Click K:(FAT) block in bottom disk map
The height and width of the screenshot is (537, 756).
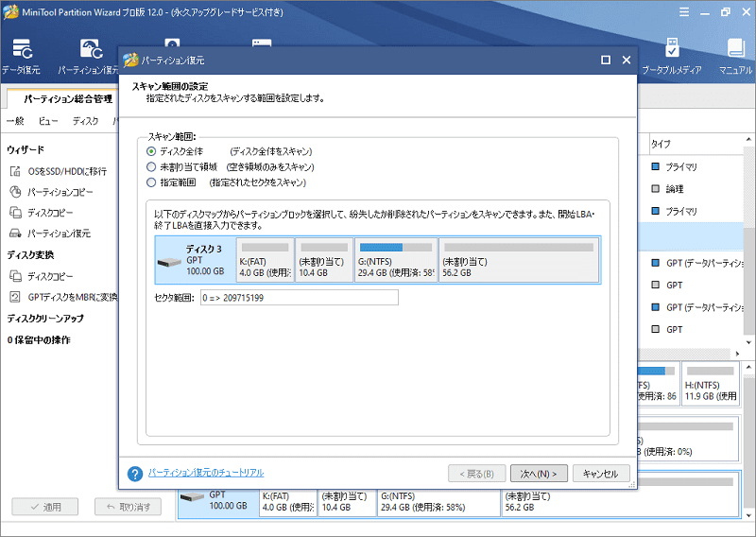click(x=288, y=502)
